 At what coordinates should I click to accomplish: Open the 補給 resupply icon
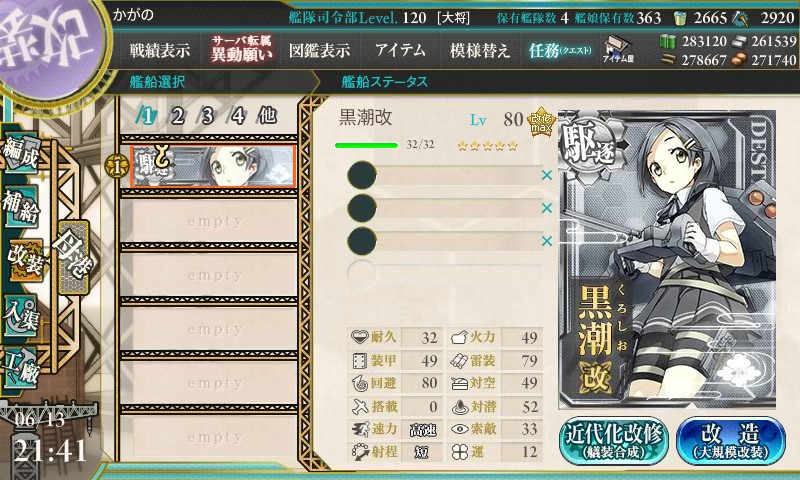[21, 207]
